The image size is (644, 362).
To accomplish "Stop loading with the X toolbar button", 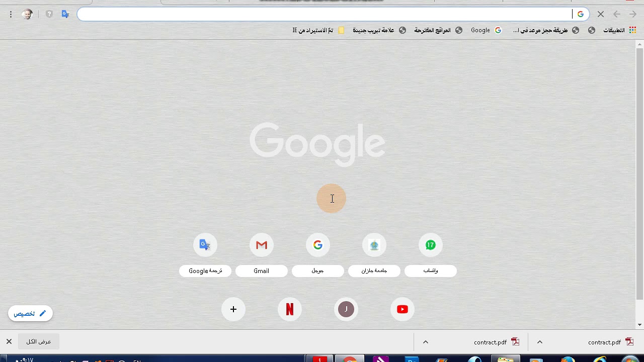I will [601, 14].
